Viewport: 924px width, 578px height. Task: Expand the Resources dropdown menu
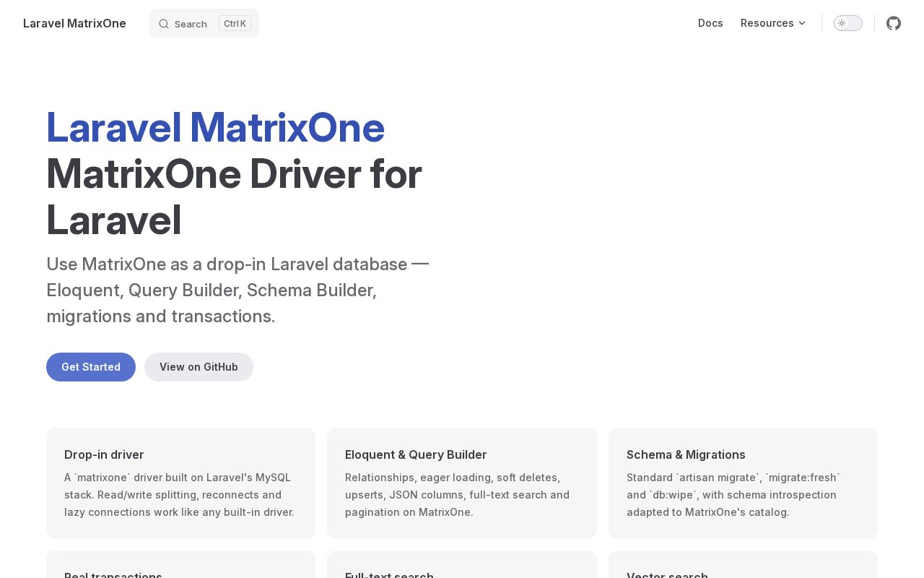(x=773, y=23)
